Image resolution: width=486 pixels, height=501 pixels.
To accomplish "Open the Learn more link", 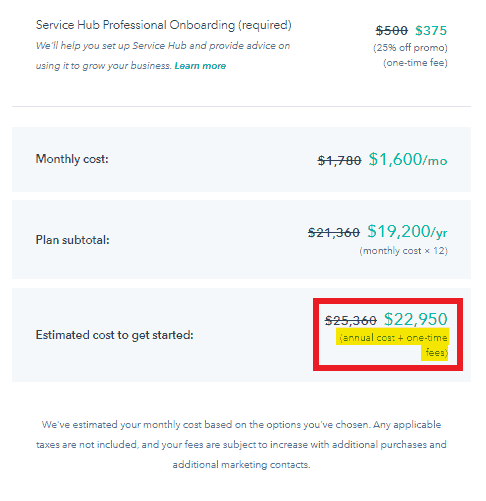I will tap(200, 66).
